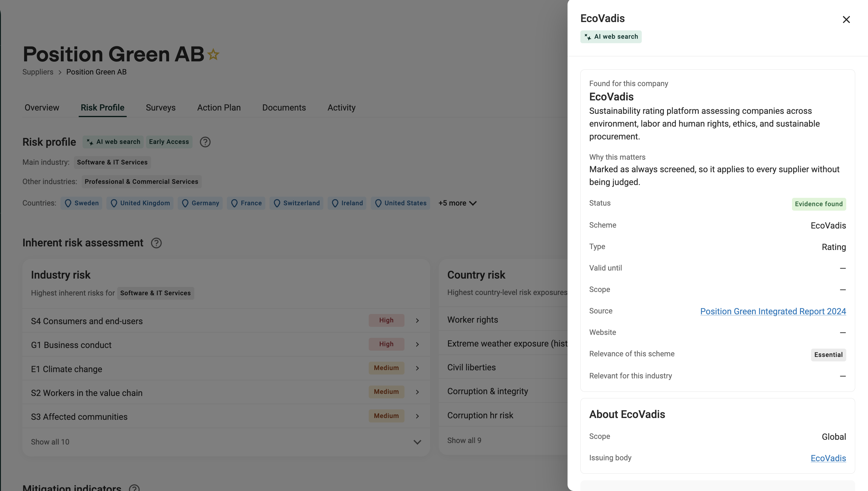Click the Evidence found status badge
Screen dimensions: 868x491
(x=819, y=204)
